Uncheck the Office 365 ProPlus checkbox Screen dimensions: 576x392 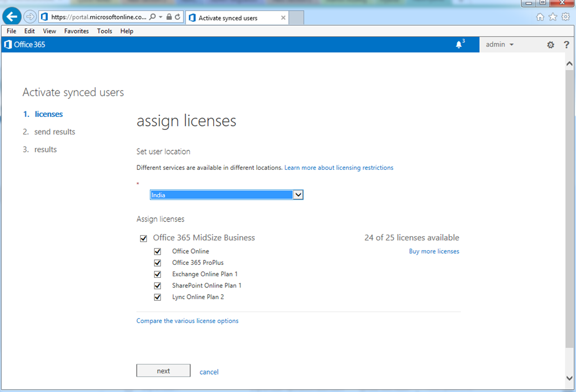pyautogui.click(x=157, y=263)
